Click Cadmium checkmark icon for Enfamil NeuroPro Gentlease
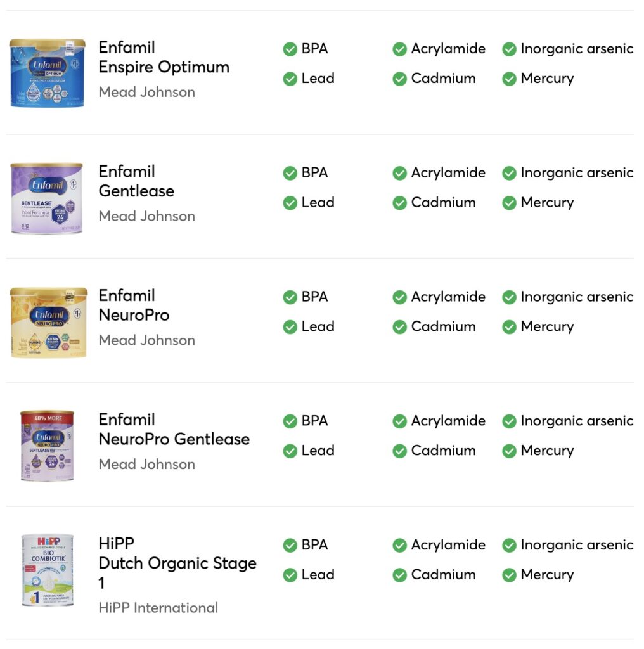The width and height of the screenshot is (644, 649). (399, 451)
